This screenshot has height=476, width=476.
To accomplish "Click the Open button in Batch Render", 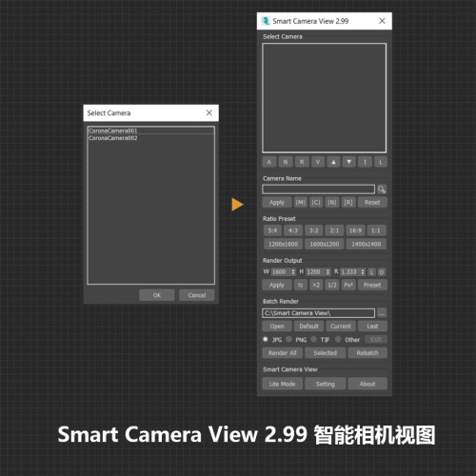I will click(x=277, y=327).
